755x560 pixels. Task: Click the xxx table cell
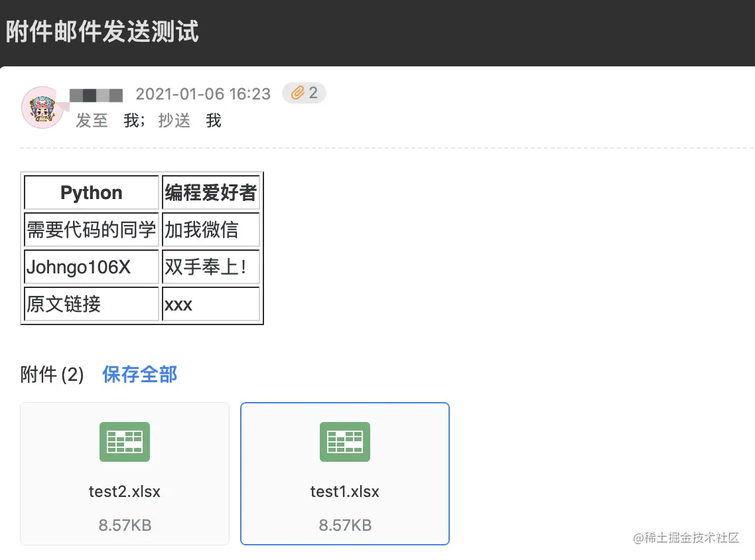211,304
